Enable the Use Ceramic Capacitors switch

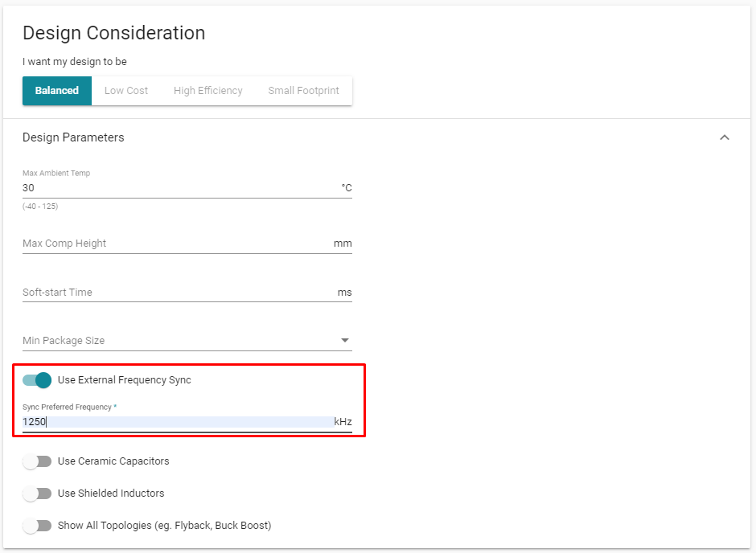pos(37,461)
